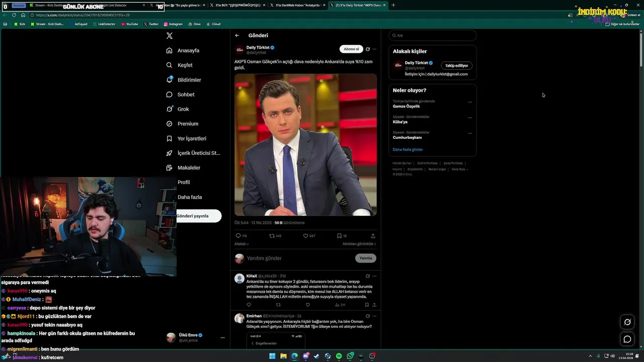
Task: Open Kick bookmark in bookmarks bar
Action: point(20,24)
